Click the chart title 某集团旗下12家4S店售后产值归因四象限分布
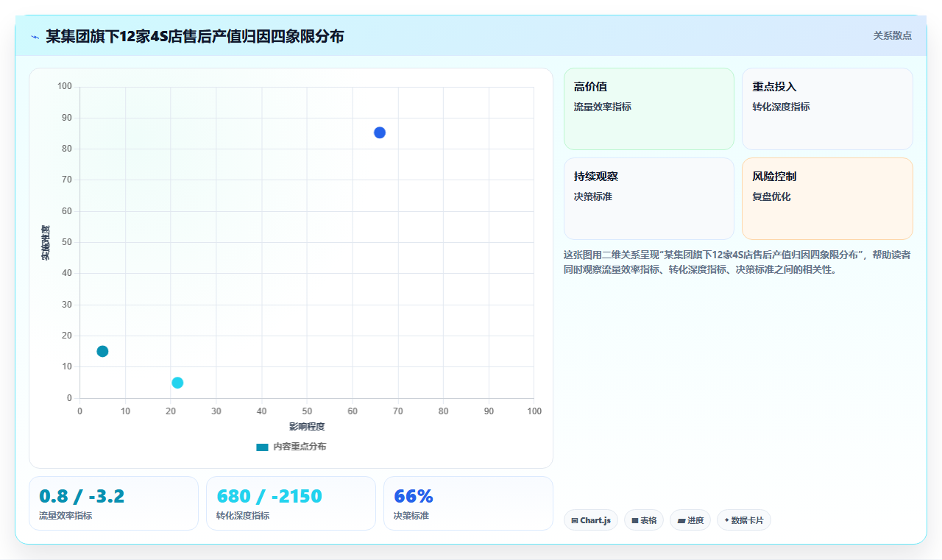The height and width of the screenshot is (560, 942). [x=195, y=37]
